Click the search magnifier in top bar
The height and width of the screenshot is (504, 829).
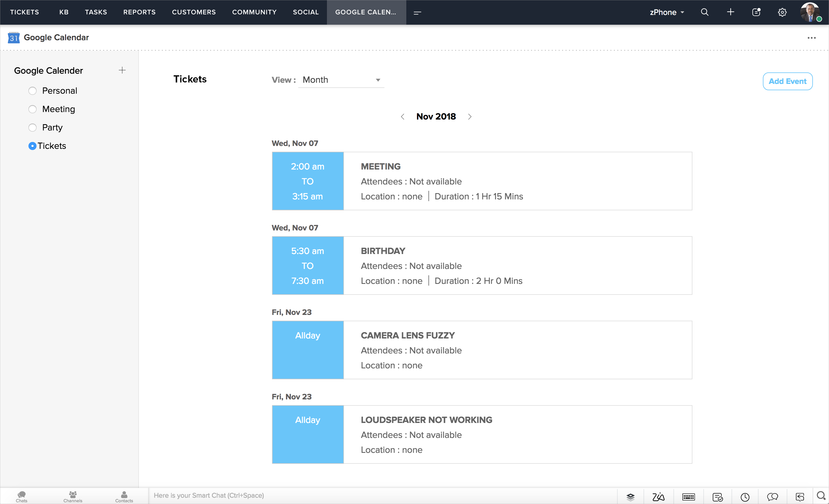[704, 12]
